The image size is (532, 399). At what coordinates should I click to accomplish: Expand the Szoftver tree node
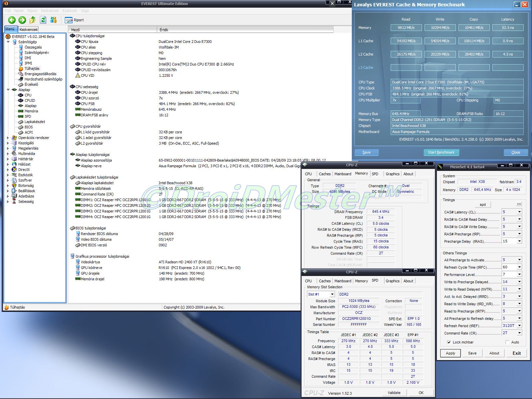tap(8, 180)
